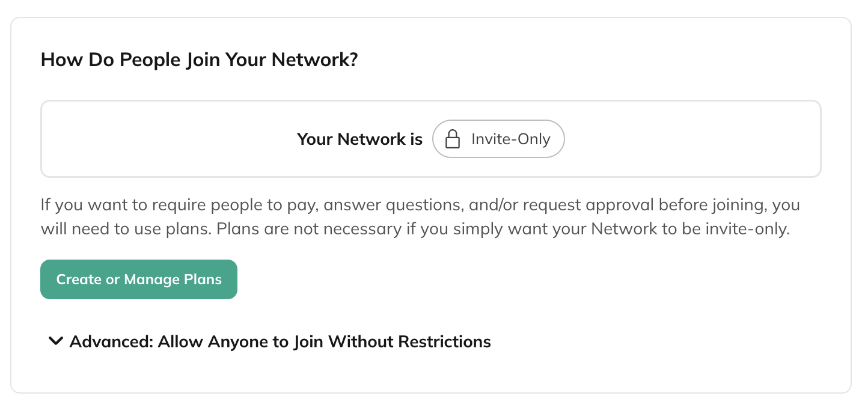Select the 'Your Network is' status row
868x405 pixels.
point(359,139)
